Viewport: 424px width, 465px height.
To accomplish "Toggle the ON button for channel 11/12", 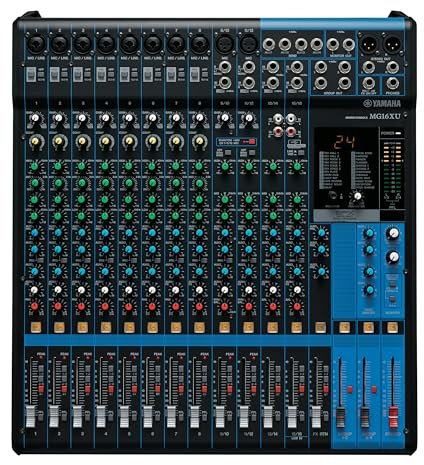I will (249, 327).
